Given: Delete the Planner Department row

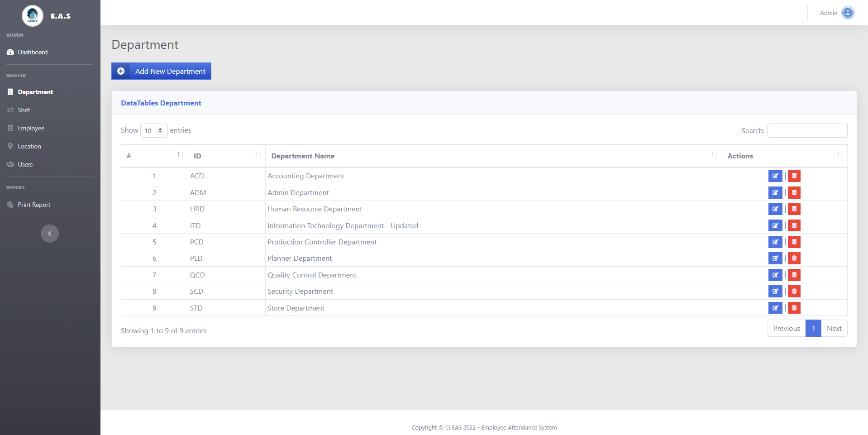Looking at the screenshot, I should click(794, 258).
